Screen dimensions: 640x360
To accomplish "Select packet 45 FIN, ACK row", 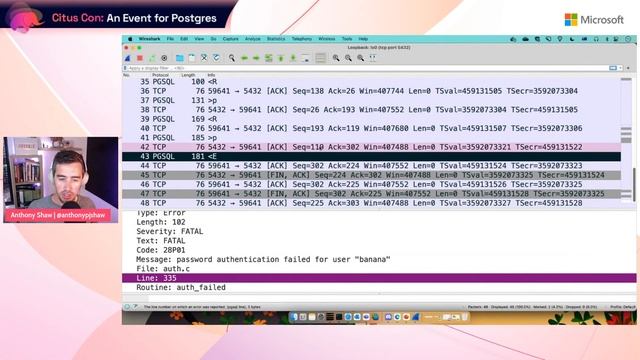I will tap(371, 175).
